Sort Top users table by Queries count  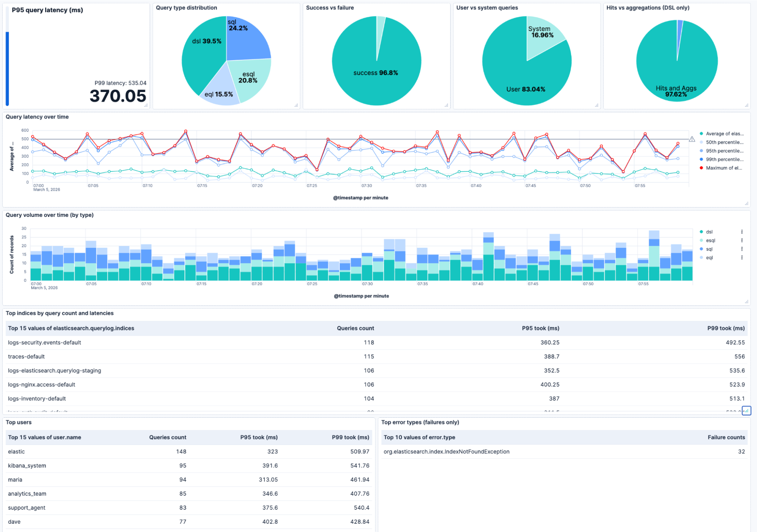167,437
